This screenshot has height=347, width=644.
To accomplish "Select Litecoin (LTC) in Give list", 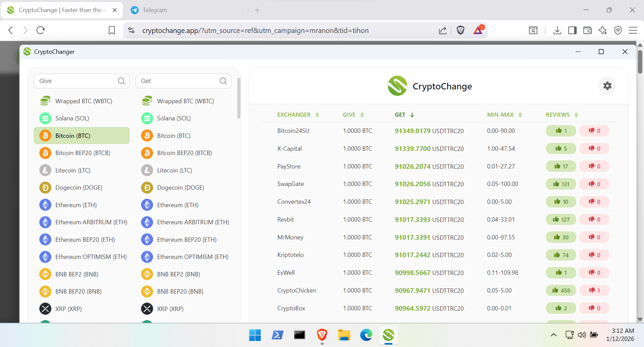I will (x=82, y=170).
